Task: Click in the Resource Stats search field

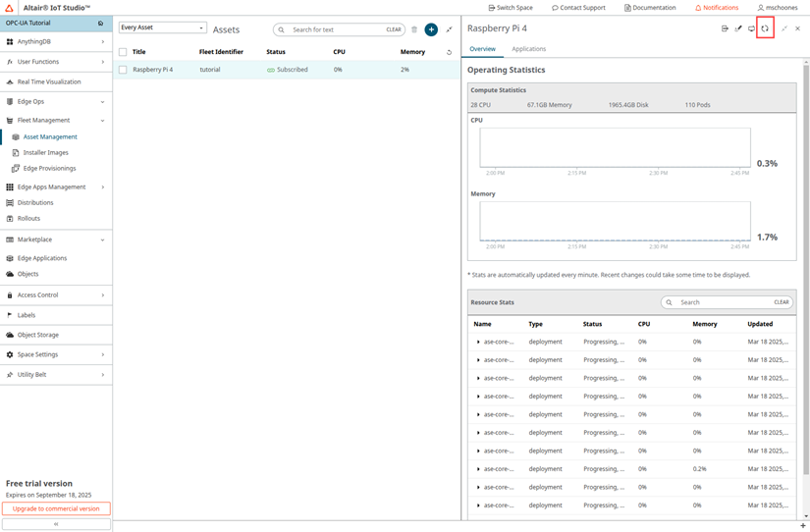Action: point(725,302)
